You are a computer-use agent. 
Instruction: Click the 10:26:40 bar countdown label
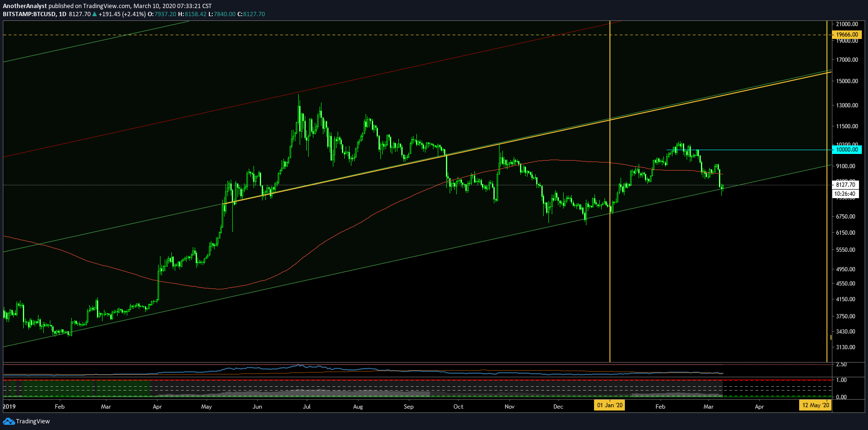coord(846,194)
